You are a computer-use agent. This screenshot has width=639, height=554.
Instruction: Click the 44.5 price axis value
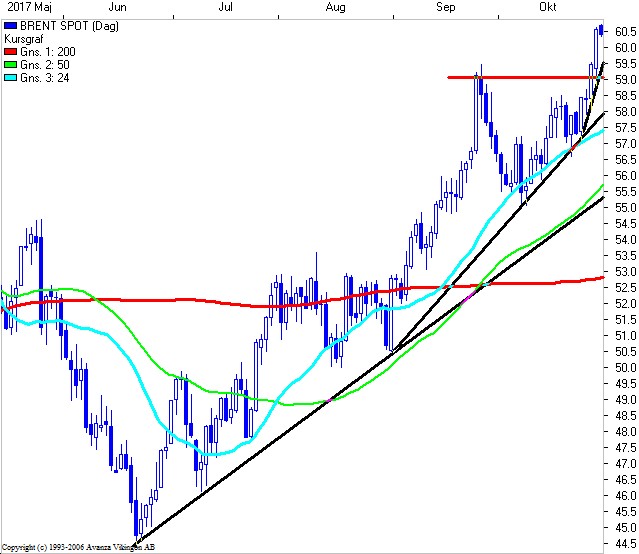[x=626, y=544]
